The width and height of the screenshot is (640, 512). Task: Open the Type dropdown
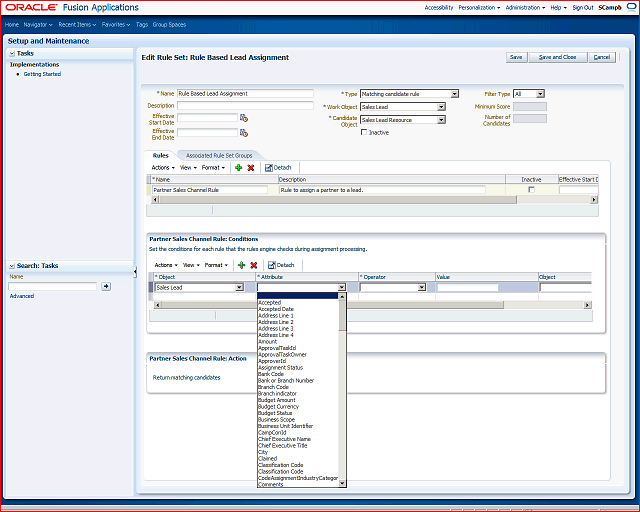[x=454, y=94]
